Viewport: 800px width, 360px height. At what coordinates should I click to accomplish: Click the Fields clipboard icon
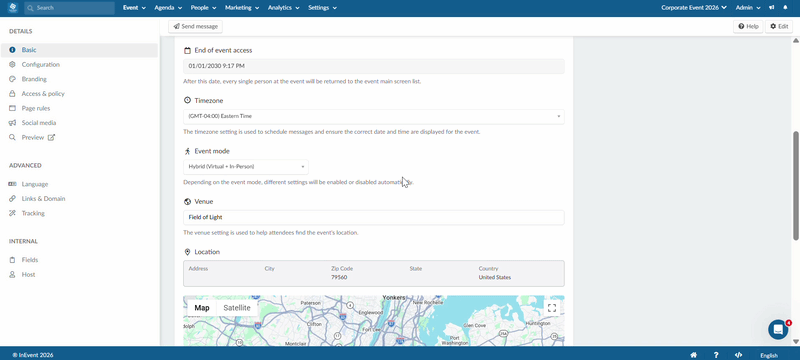(12, 260)
